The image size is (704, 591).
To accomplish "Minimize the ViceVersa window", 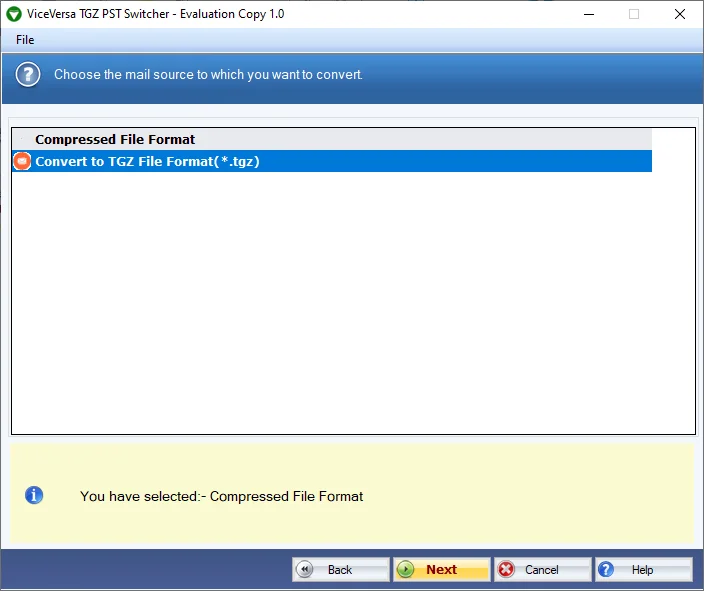I will [x=589, y=14].
